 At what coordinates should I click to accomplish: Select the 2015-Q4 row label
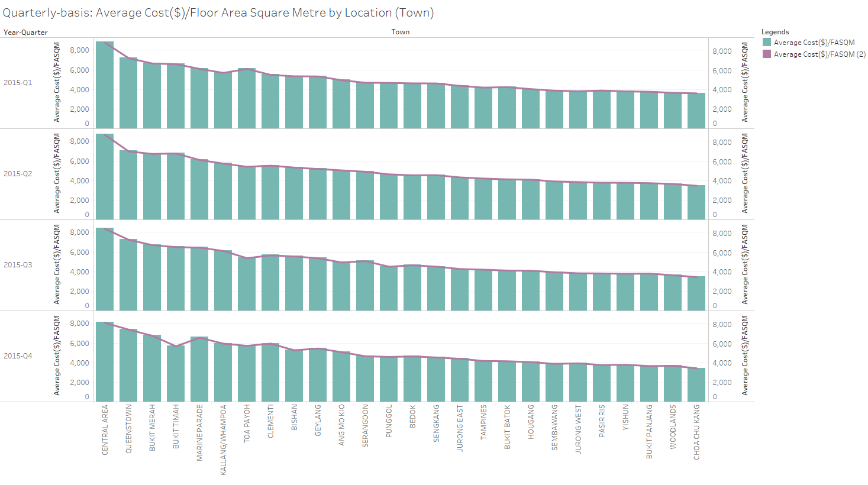18,356
